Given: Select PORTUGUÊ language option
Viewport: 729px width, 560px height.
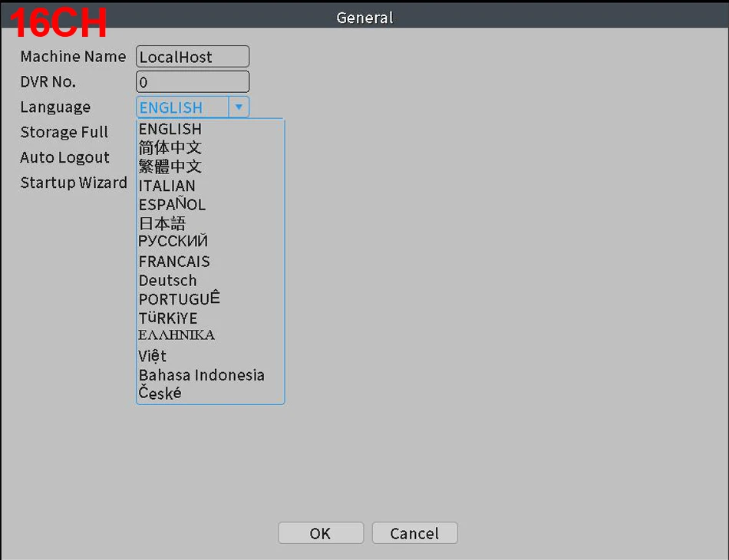Looking at the screenshot, I should (x=179, y=299).
